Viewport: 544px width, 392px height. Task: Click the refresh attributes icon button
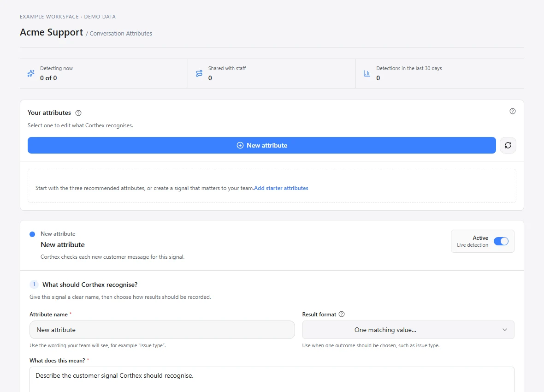tap(508, 145)
